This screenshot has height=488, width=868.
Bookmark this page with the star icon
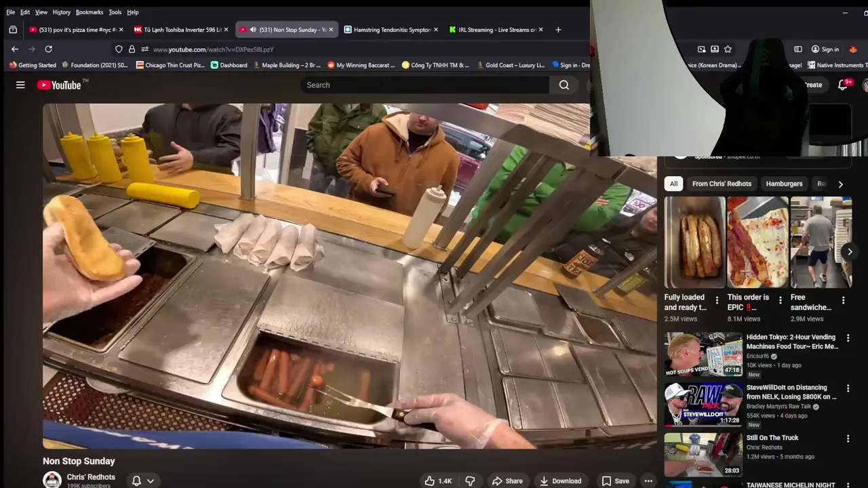[728, 49]
